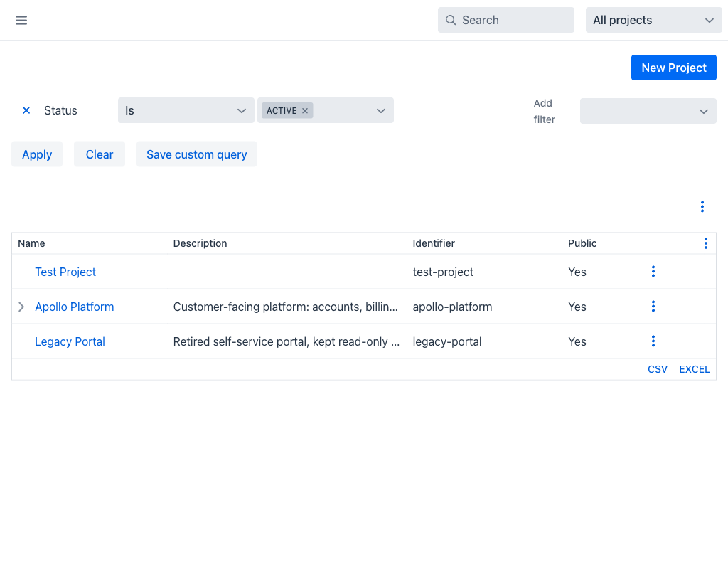Click the Legacy Portal description text
This screenshot has width=728, height=569.
[287, 341]
